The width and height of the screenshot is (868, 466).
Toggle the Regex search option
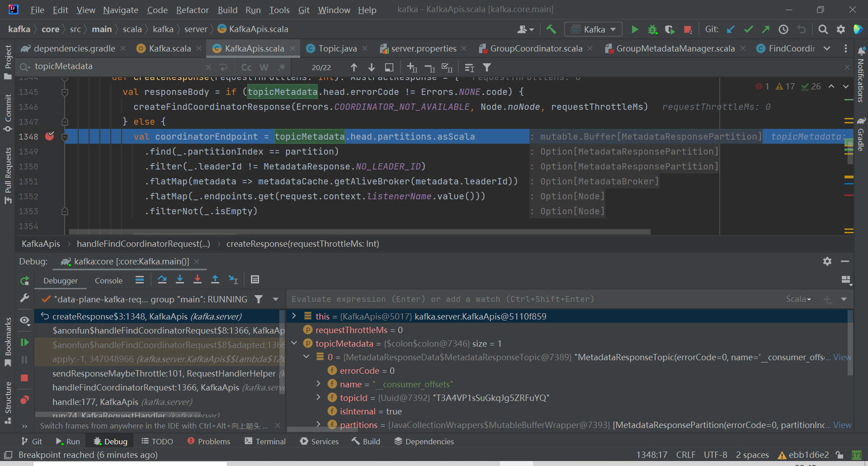tap(282, 67)
